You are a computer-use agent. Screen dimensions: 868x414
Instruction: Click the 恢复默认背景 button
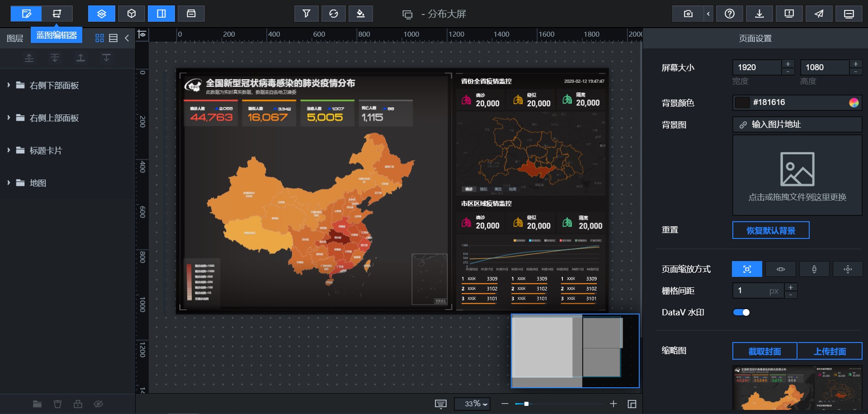[771, 230]
